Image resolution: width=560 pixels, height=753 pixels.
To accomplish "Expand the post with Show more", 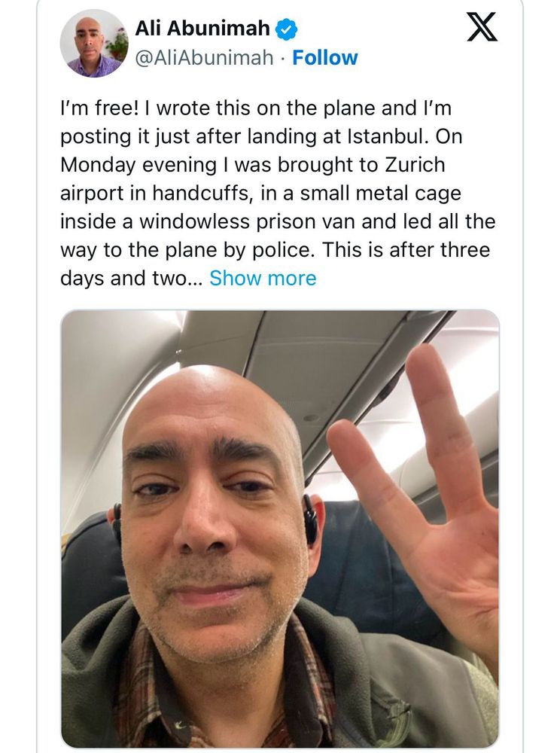I will [x=263, y=278].
